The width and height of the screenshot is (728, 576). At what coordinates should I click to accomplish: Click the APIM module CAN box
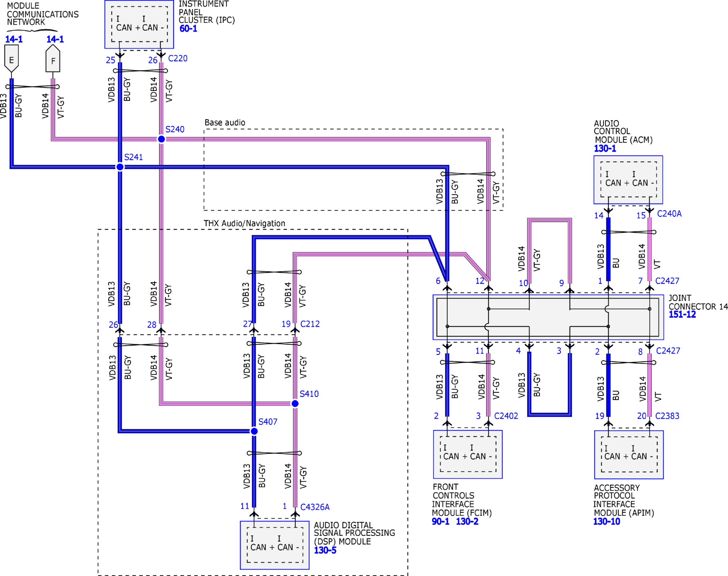coord(629,455)
